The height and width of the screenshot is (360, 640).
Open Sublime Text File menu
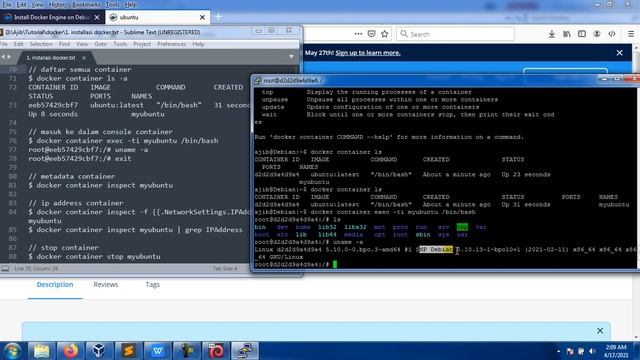point(4,44)
